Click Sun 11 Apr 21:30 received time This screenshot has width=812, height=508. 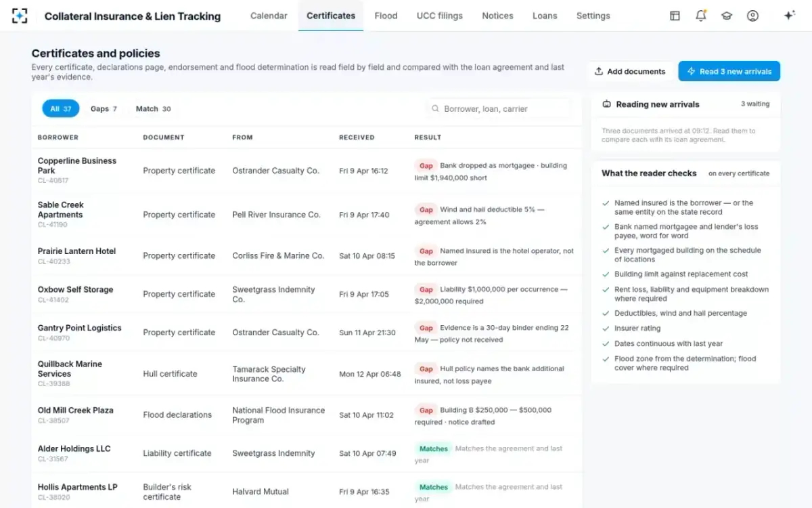click(x=367, y=333)
